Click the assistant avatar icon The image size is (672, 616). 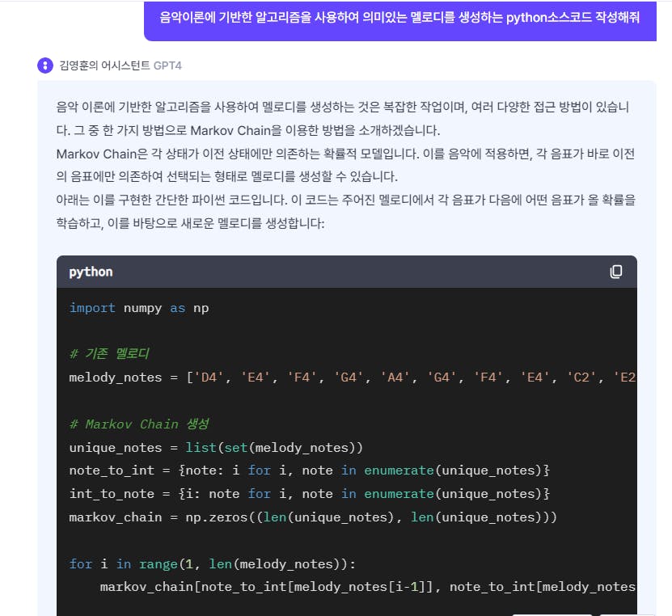45,65
